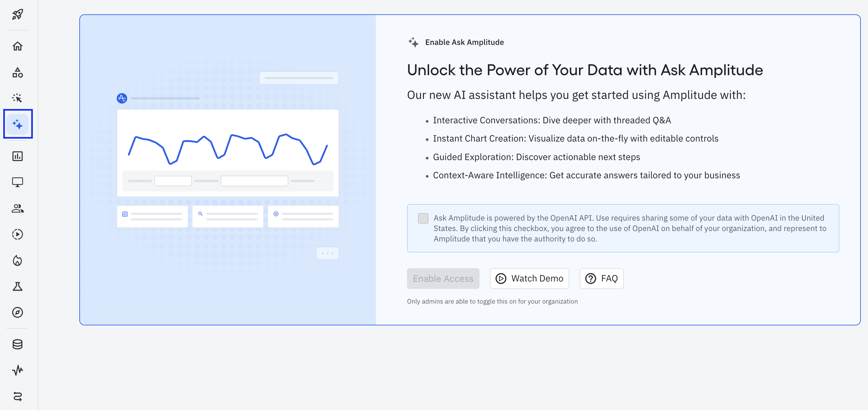The height and width of the screenshot is (410, 868).
Task: Open the Home icon in the sidebar
Action: 18,46
